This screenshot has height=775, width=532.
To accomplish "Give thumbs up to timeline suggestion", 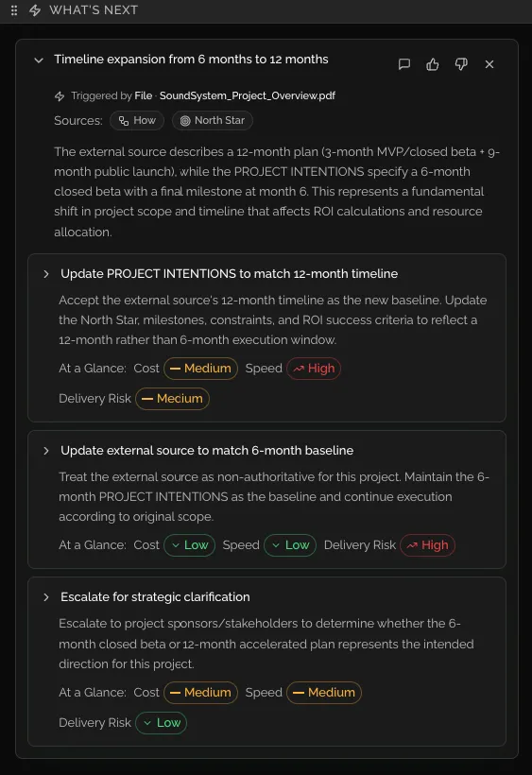I will 432,64.
